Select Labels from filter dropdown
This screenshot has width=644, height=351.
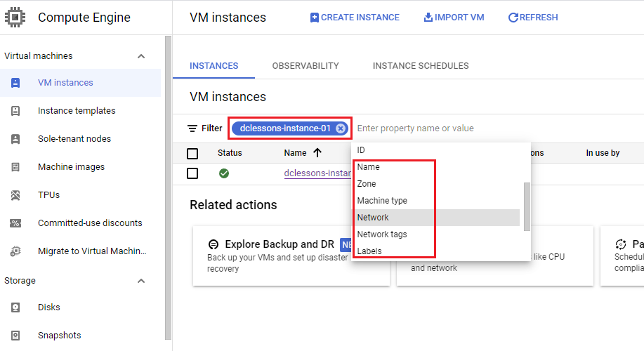click(436, 251)
